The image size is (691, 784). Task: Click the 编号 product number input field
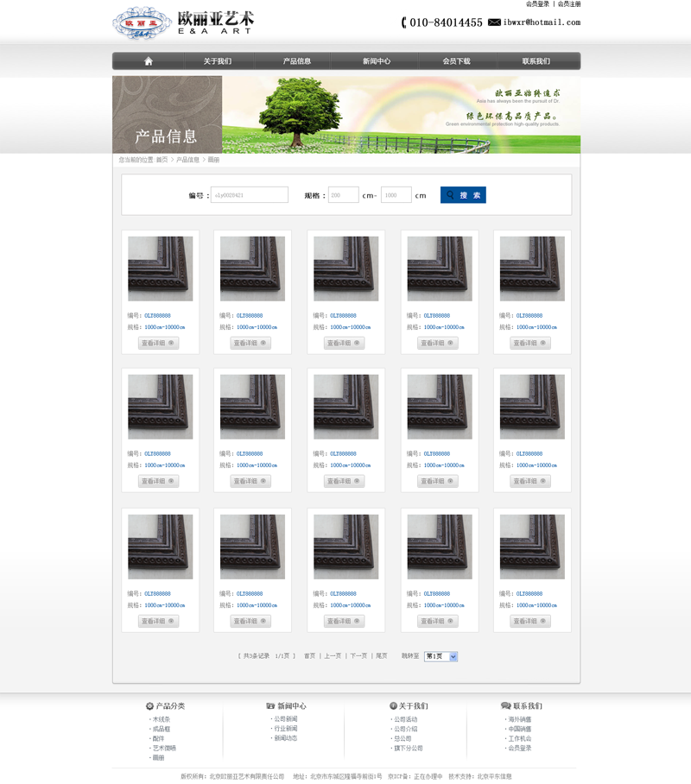point(250,195)
